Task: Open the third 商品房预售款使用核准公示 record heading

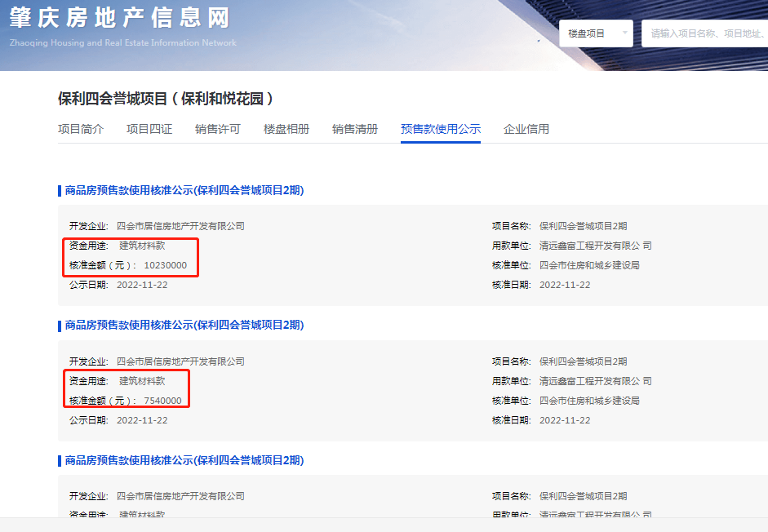Action: coord(184,461)
